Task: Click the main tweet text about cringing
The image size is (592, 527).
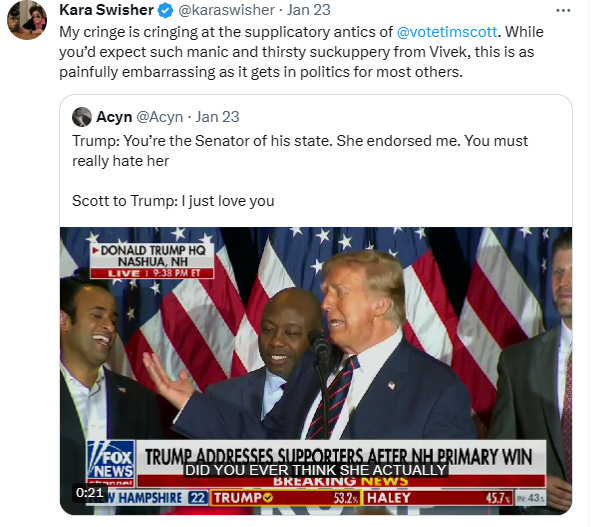Action: [x=301, y=52]
